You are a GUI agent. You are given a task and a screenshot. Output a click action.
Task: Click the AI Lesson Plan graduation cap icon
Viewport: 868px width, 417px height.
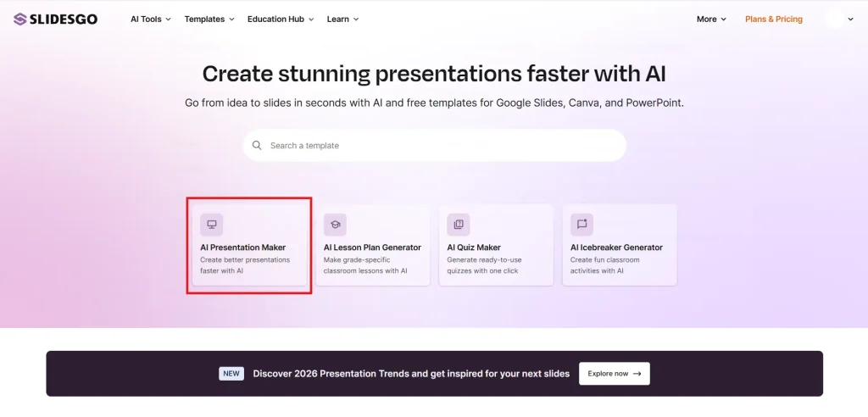(x=335, y=225)
